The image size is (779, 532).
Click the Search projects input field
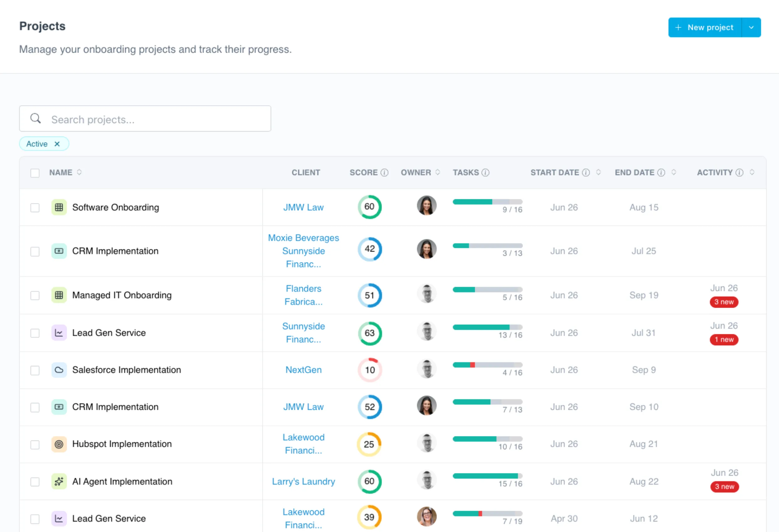coord(145,119)
